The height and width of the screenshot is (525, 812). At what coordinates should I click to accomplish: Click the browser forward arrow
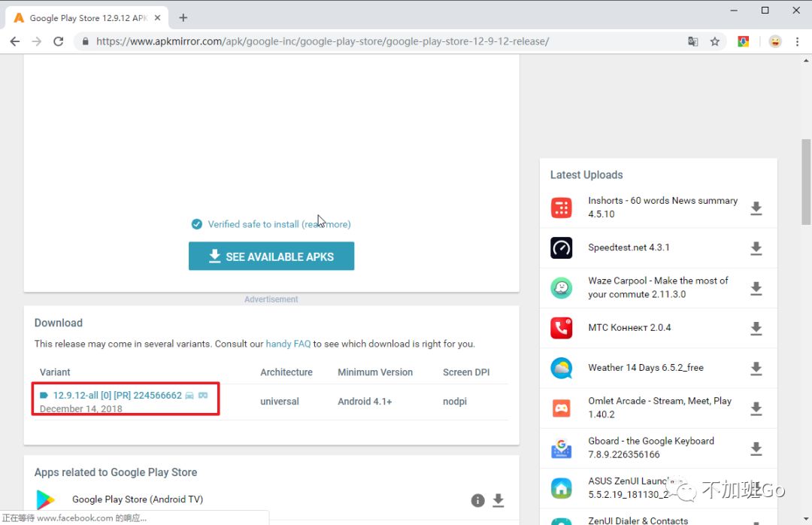coord(37,41)
